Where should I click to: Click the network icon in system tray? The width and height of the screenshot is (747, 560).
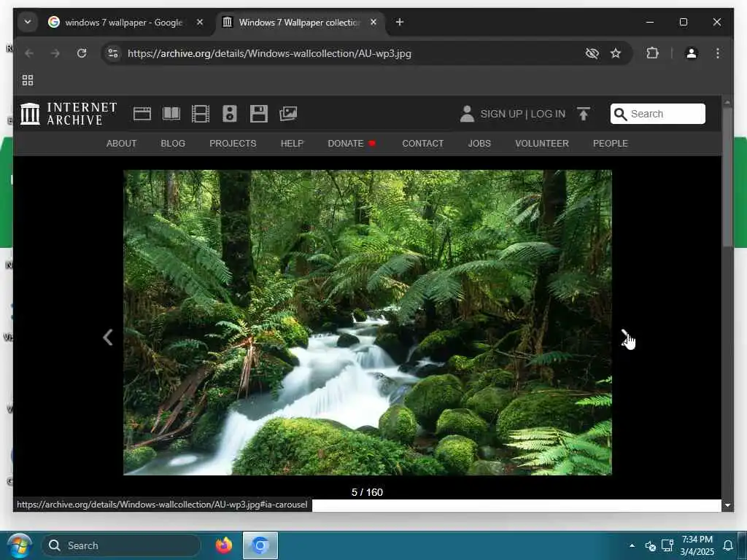tap(667, 545)
